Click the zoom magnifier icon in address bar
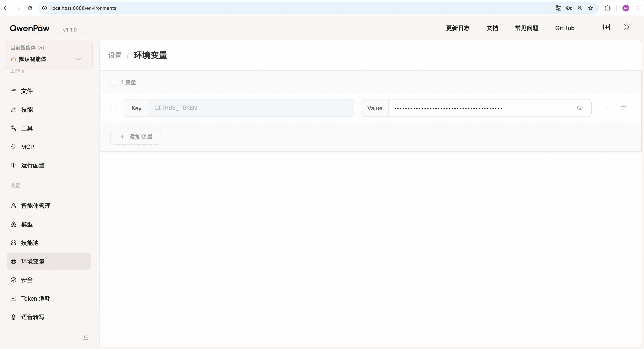 coord(580,8)
